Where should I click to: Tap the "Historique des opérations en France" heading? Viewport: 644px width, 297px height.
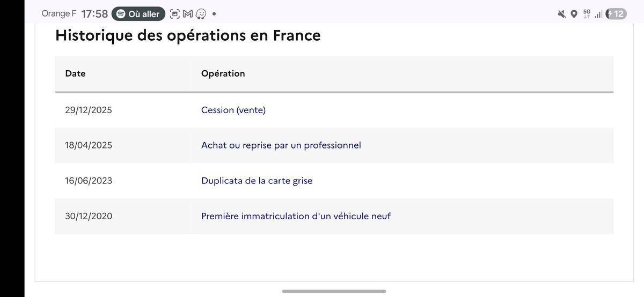[188, 35]
